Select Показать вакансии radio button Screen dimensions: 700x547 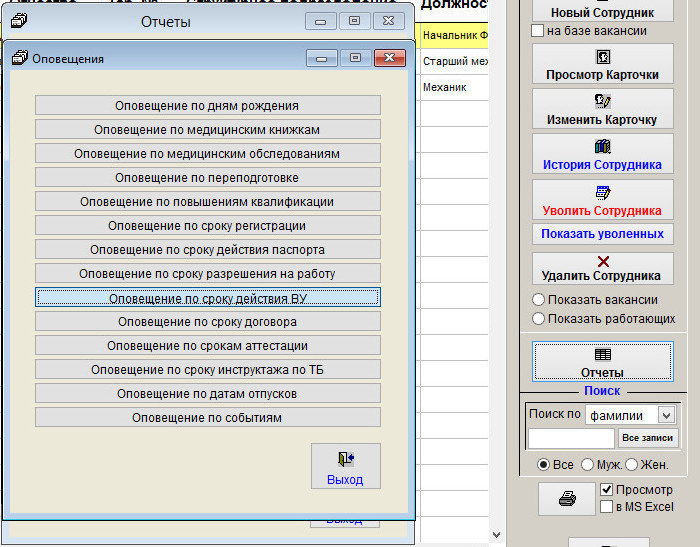point(539,300)
